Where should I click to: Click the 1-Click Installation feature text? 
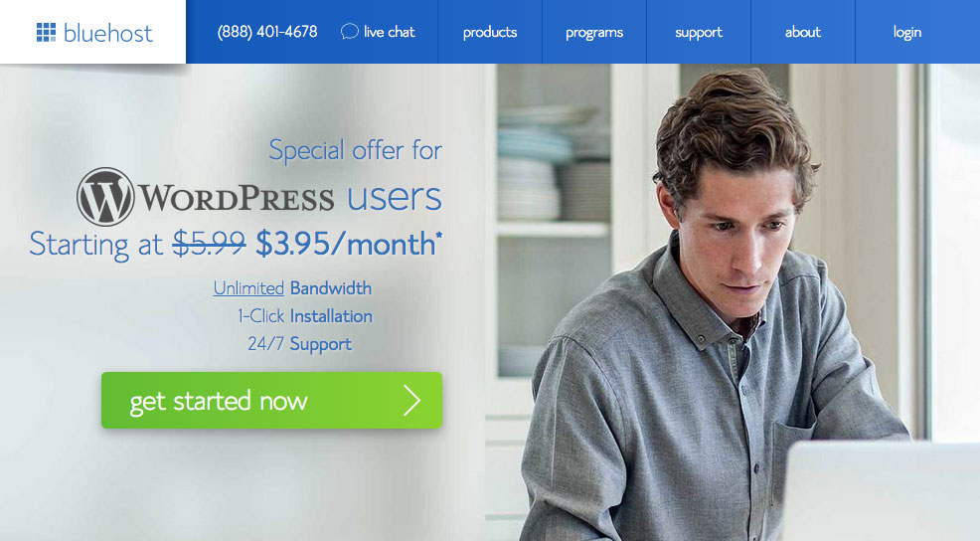point(305,316)
